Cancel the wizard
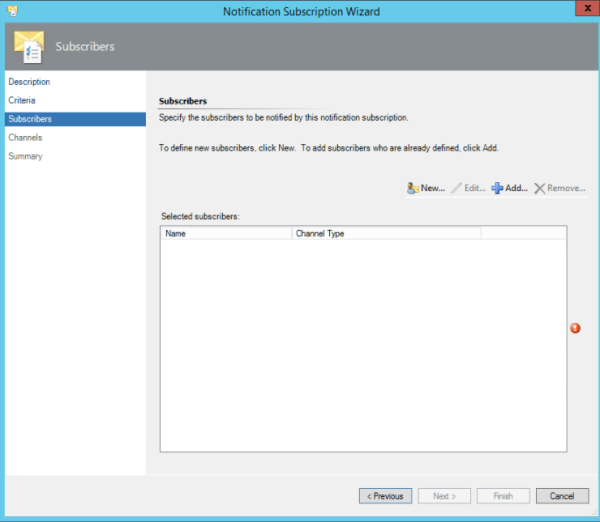Viewport: 600px width, 522px height. click(x=562, y=496)
